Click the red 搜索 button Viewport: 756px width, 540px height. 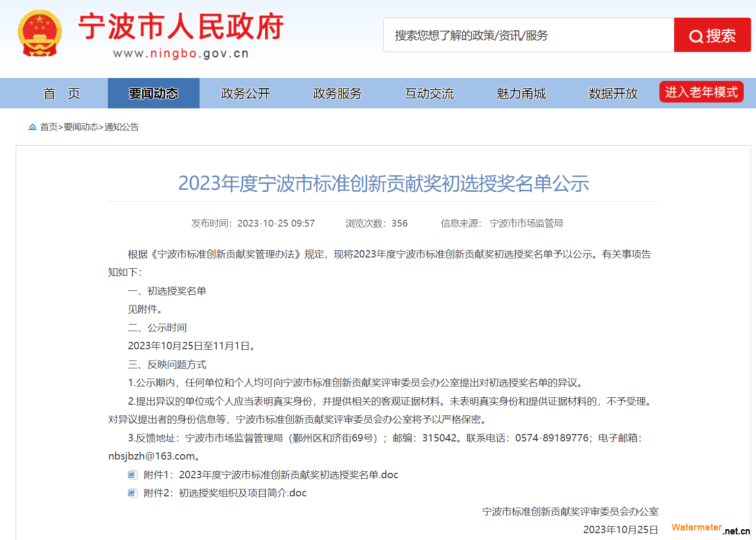[712, 35]
